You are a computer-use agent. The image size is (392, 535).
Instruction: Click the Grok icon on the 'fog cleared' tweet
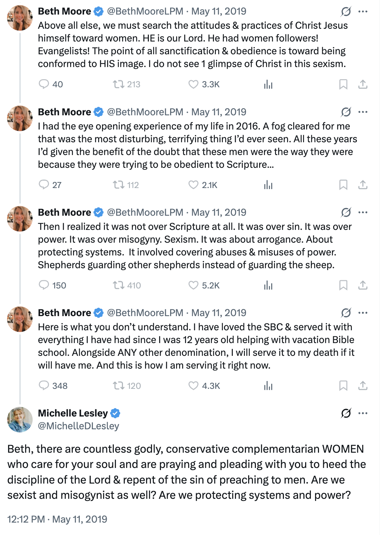pyautogui.click(x=346, y=112)
